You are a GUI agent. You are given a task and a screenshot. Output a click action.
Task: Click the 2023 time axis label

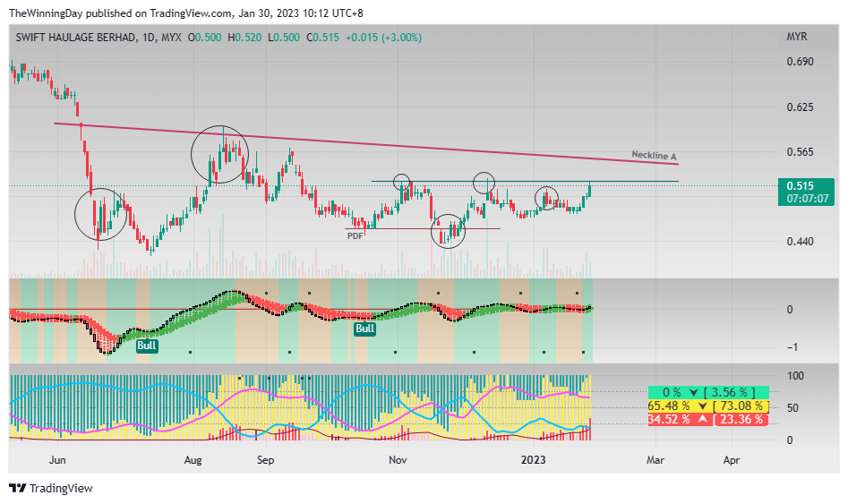533,460
